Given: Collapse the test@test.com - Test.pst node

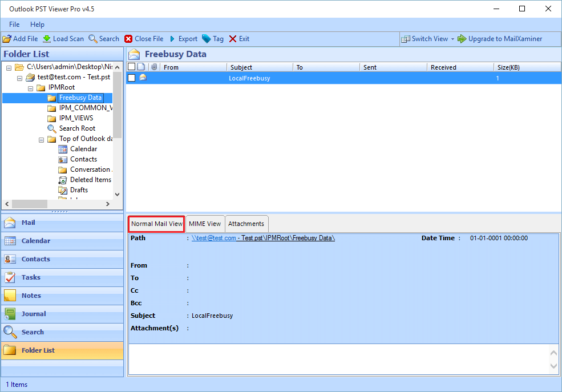Looking at the screenshot, I should pos(20,78).
